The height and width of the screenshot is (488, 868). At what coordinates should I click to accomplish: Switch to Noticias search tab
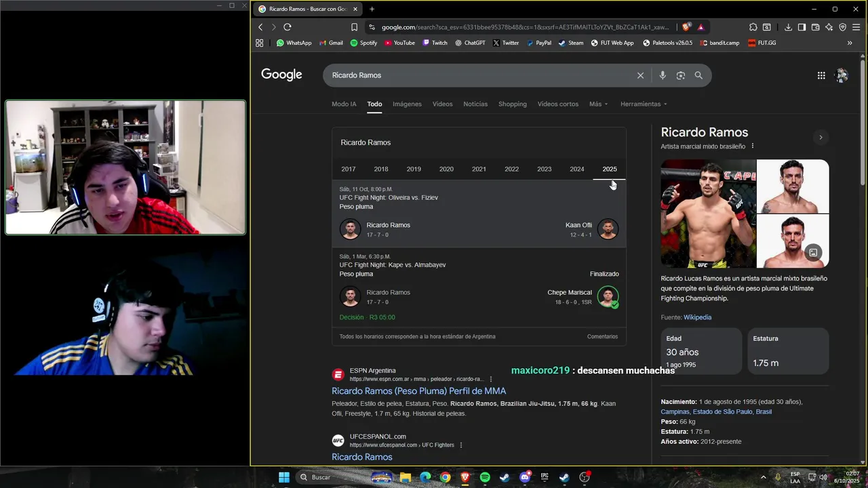click(475, 104)
